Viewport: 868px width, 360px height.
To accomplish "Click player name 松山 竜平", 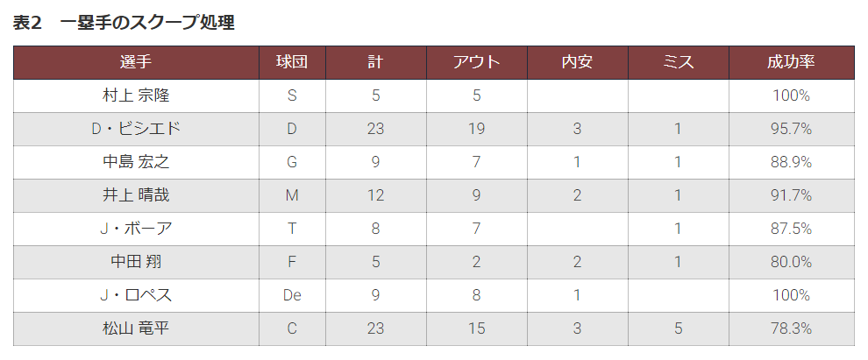I will tap(136, 328).
